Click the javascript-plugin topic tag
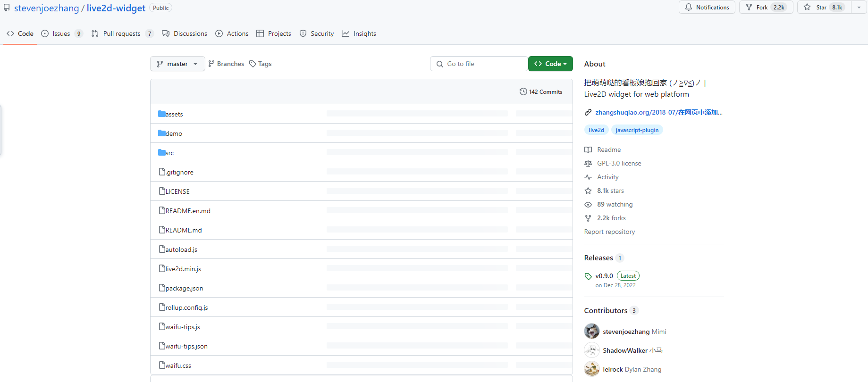Viewport: 868px width, 382px height. pyautogui.click(x=637, y=130)
